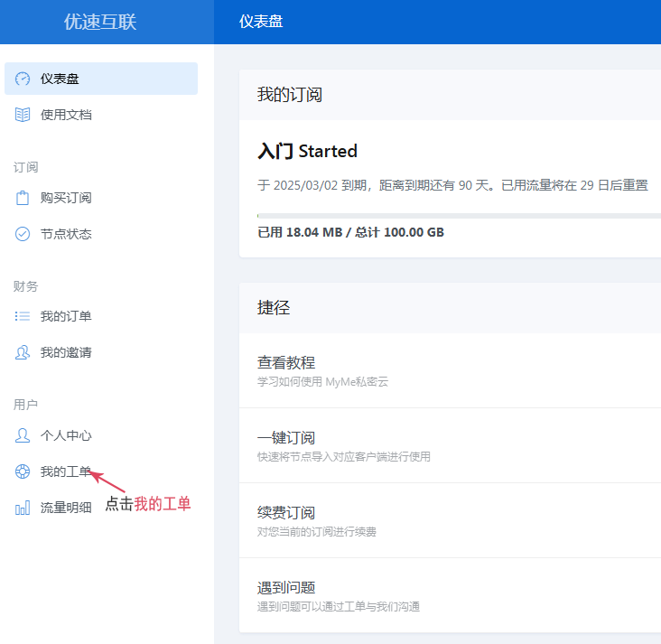Go to 购买订阅 page
Image resolution: width=661 pixels, height=644 pixels.
point(66,198)
